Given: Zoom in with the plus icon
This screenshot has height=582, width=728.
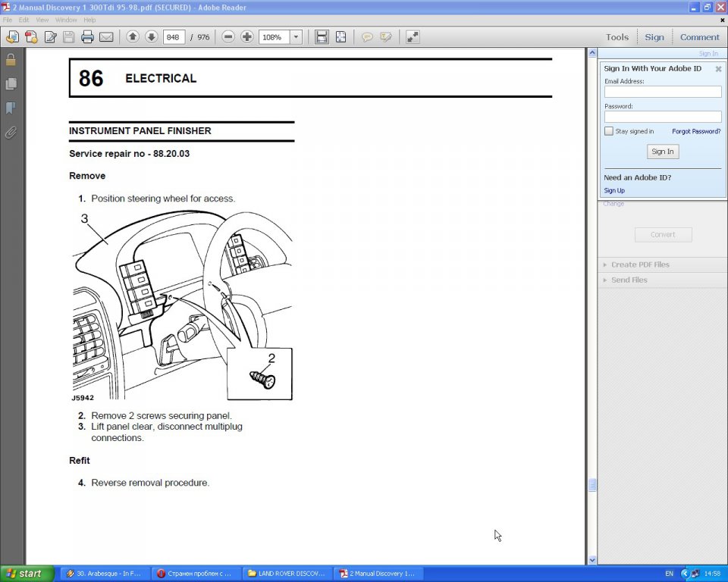Looking at the screenshot, I should tap(247, 37).
